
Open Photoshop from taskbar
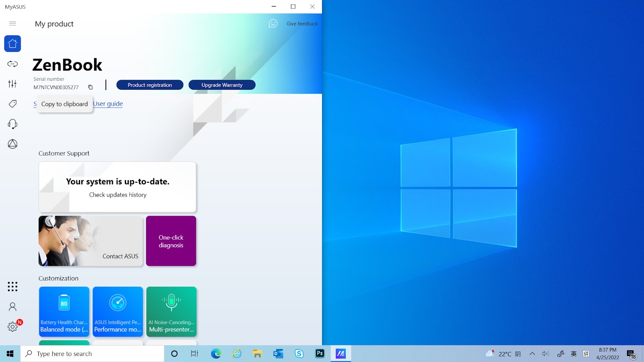320,354
